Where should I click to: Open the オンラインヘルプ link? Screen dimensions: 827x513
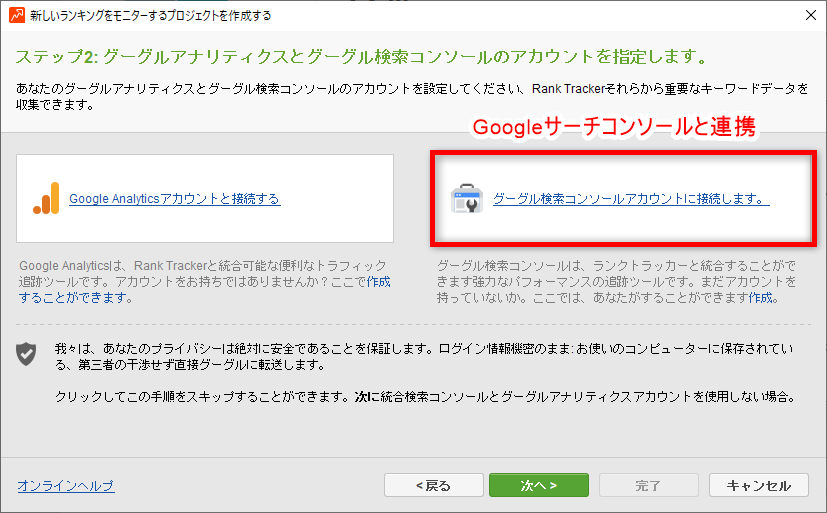coord(66,485)
